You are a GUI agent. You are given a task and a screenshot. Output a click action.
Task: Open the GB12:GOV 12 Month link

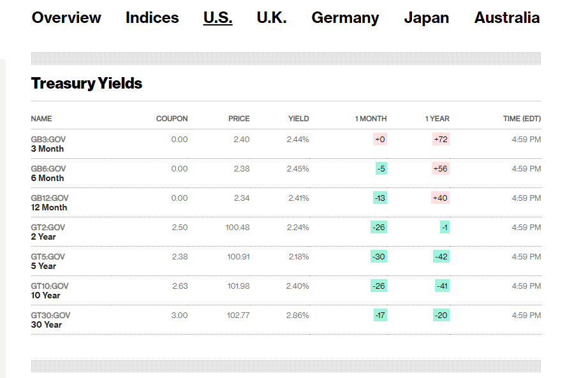pyautogui.click(x=50, y=203)
